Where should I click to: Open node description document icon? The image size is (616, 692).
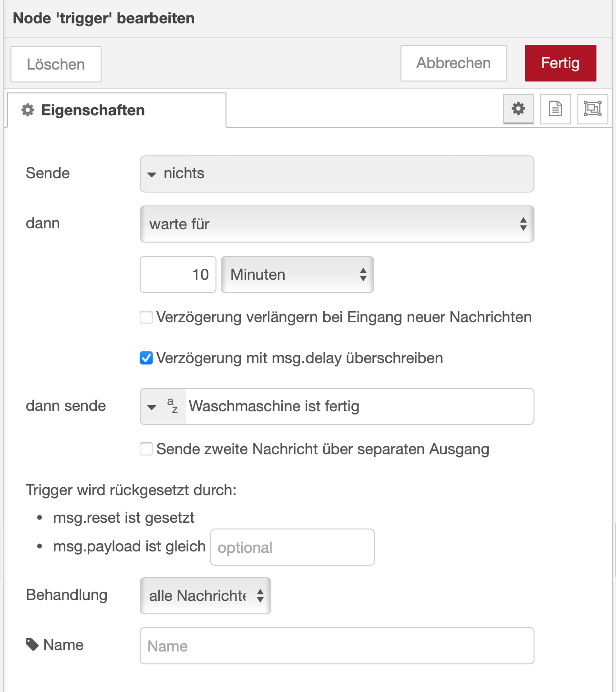(555, 109)
